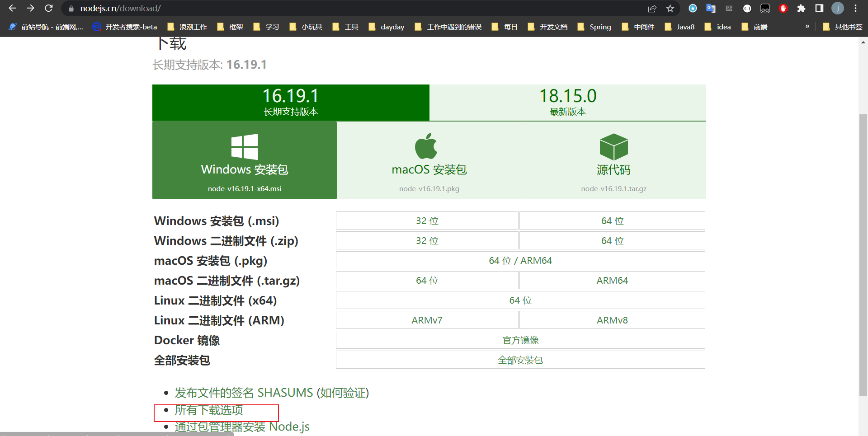Download Windows .zip 64 位
This screenshot has width=868, height=436.
[x=612, y=240]
